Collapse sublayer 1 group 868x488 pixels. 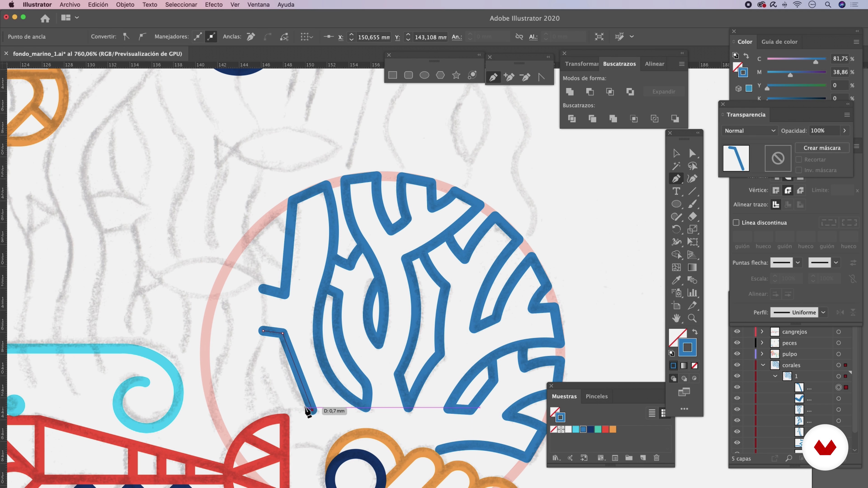(x=775, y=376)
